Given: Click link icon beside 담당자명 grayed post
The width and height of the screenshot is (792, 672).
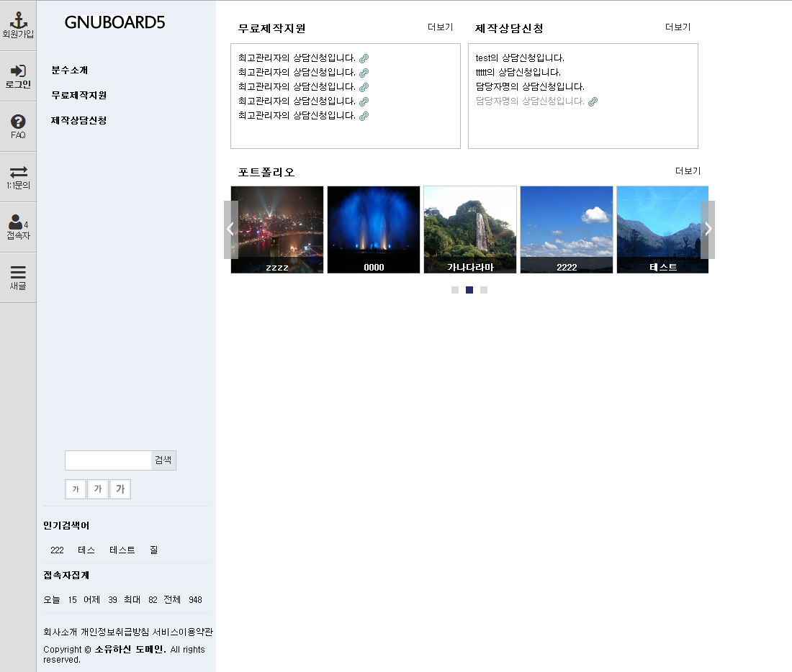Looking at the screenshot, I should pos(593,101).
